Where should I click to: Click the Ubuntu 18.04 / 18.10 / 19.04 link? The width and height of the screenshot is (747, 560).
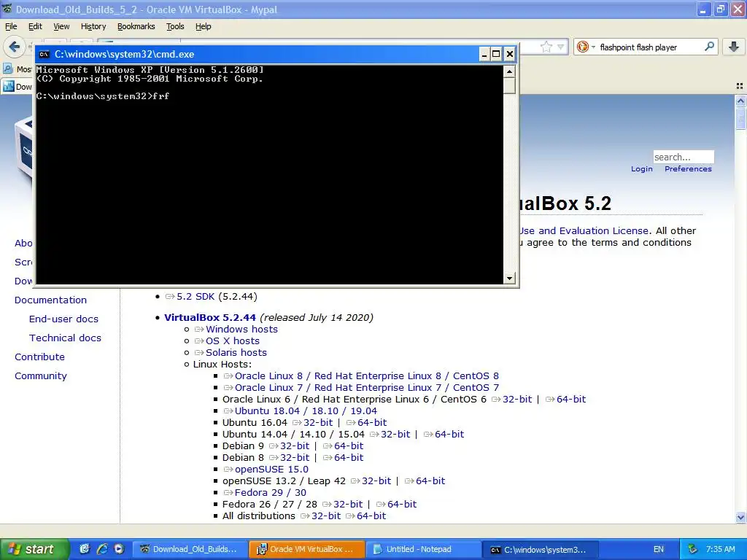(306, 411)
